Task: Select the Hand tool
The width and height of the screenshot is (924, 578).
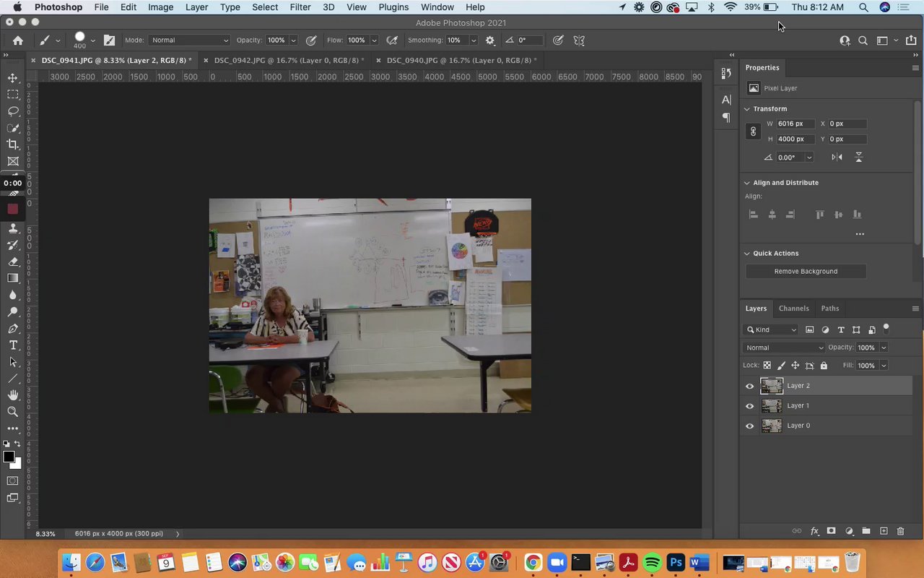Action: (x=13, y=395)
